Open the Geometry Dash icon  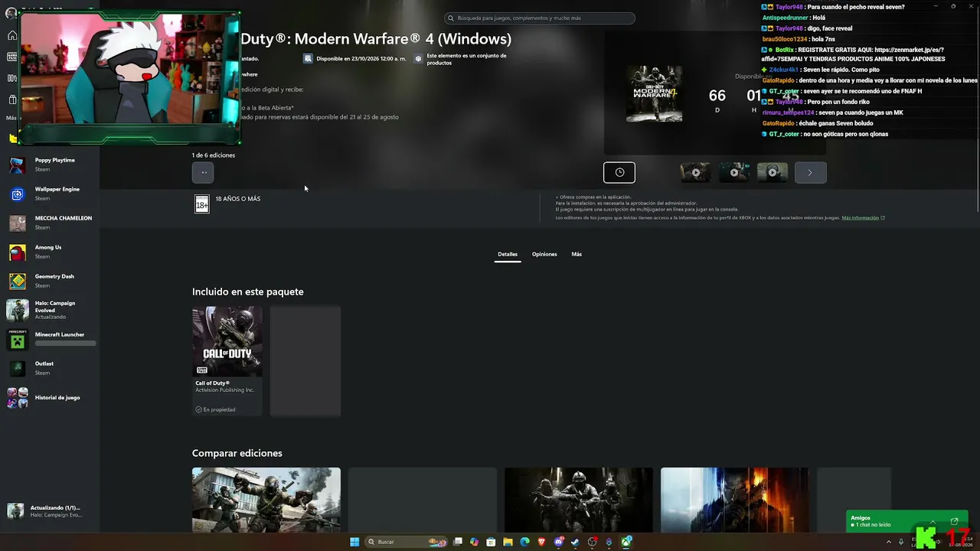18,281
